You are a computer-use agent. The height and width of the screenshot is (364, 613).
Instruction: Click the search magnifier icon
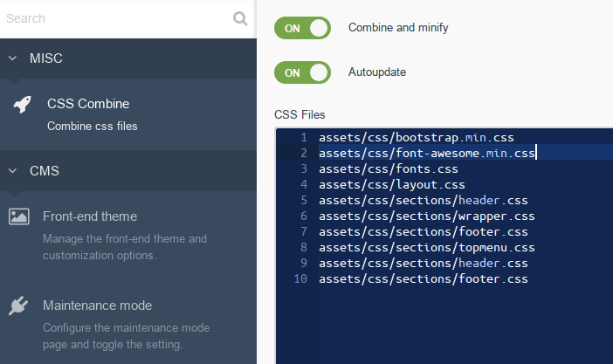[x=240, y=18]
